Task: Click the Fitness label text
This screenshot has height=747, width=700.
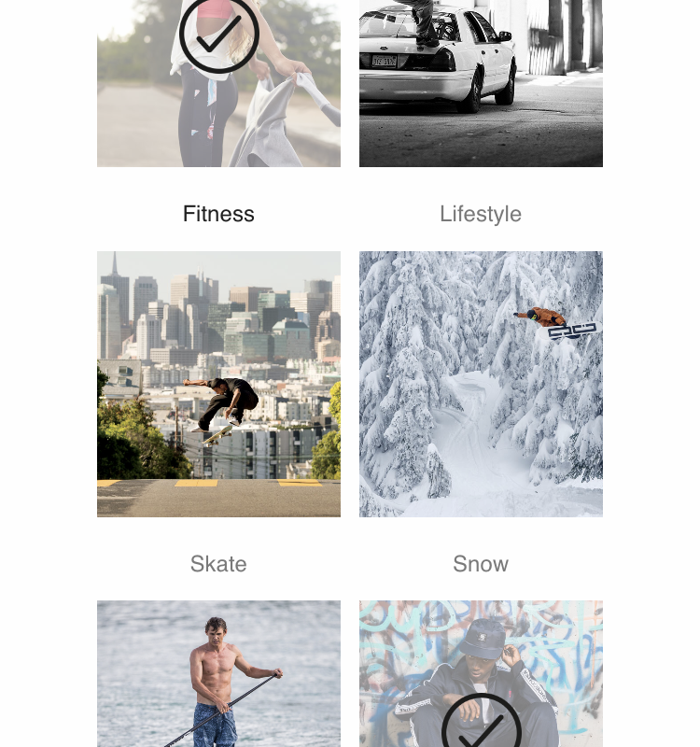Action: pyautogui.click(x=218, y=214)
